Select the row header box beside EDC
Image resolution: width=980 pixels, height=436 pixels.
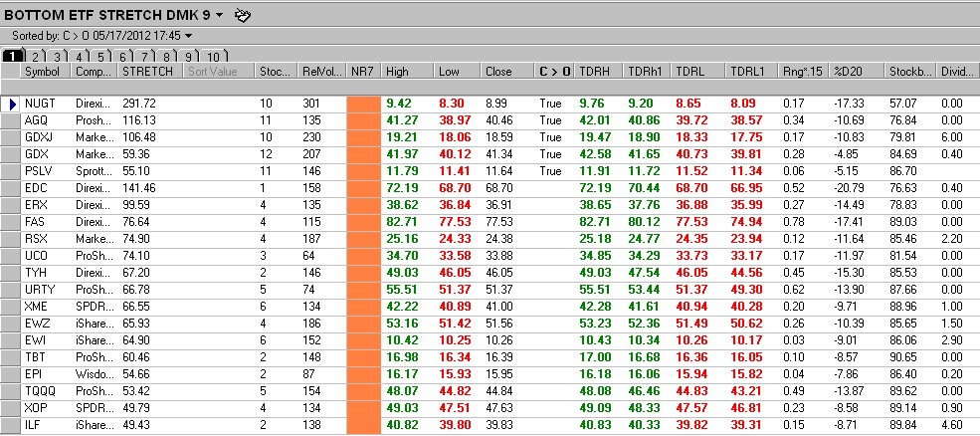[11, 188]
